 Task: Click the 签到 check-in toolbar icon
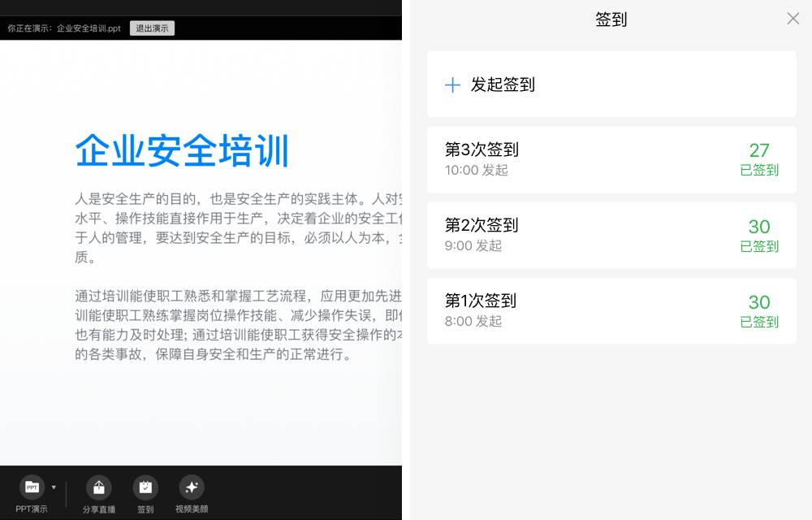coord(145,487)
